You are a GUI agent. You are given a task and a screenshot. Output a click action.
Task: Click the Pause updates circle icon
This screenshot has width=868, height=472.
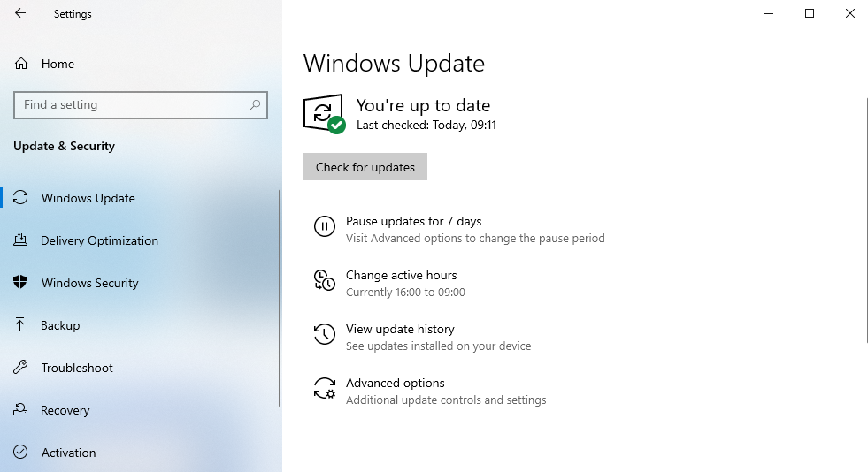coord(325,227)
